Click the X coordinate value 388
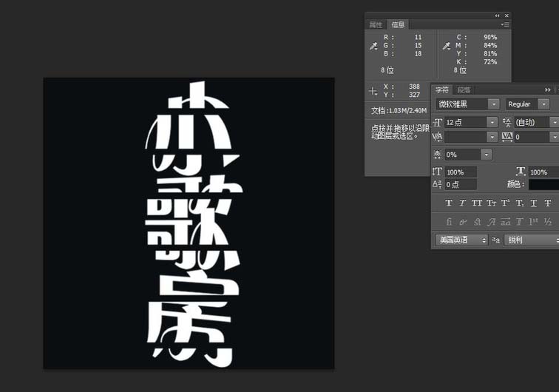 (414, 87)
